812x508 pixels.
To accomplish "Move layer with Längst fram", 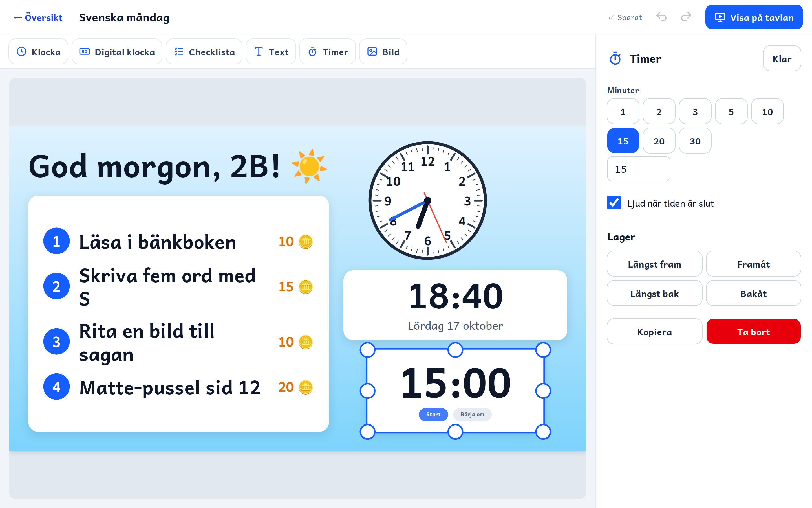I will click(x=654, y=264).
